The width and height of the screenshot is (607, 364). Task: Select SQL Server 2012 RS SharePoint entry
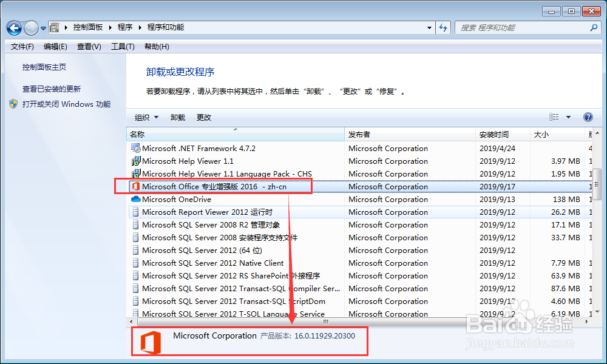coord(231,276)
